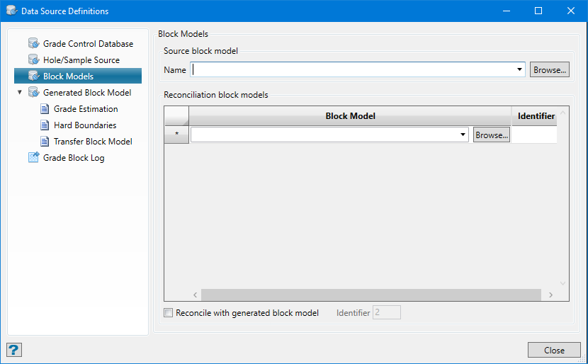The width and height of the screenshot is (588, 364).
Task: Click the Block Models tree icon
Action: tap(33, 76)
